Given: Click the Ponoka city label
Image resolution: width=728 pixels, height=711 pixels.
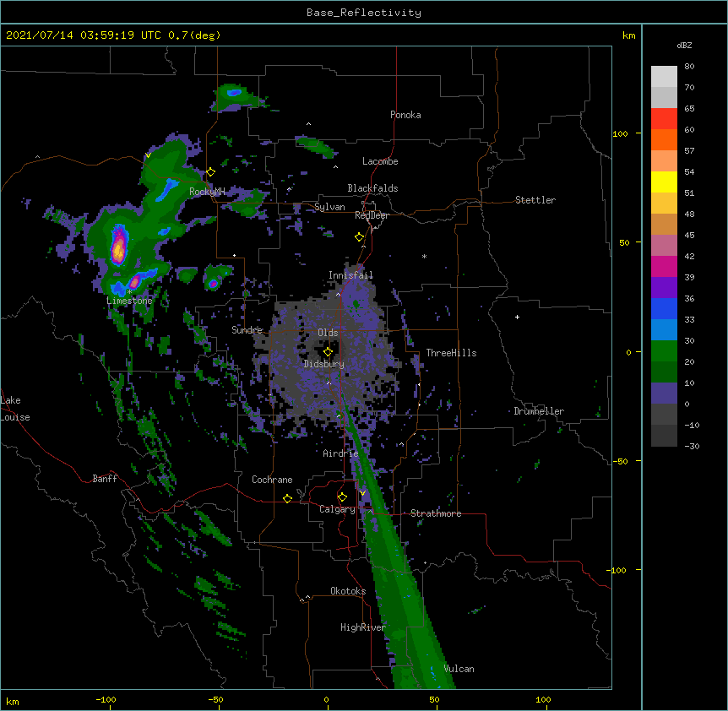Looking at the screenshot, I should [x=405, y=115].
